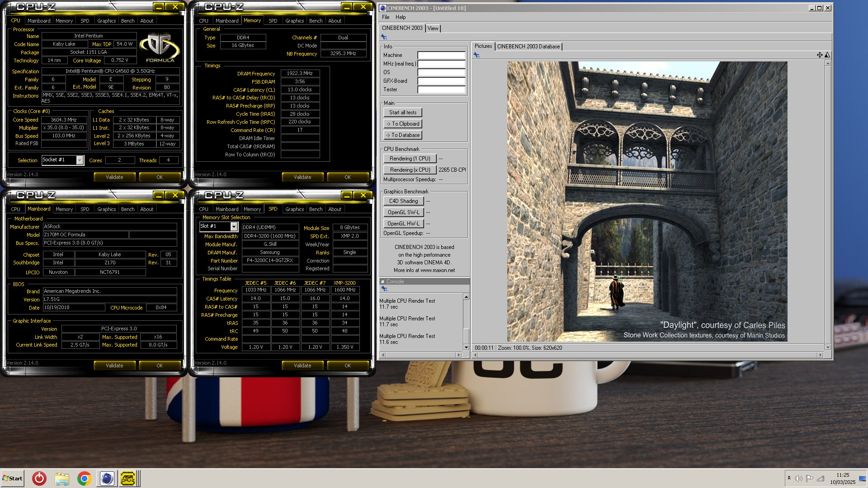Select the CINEBENCH taskbar button
The image size is (868, 488).
107,479
